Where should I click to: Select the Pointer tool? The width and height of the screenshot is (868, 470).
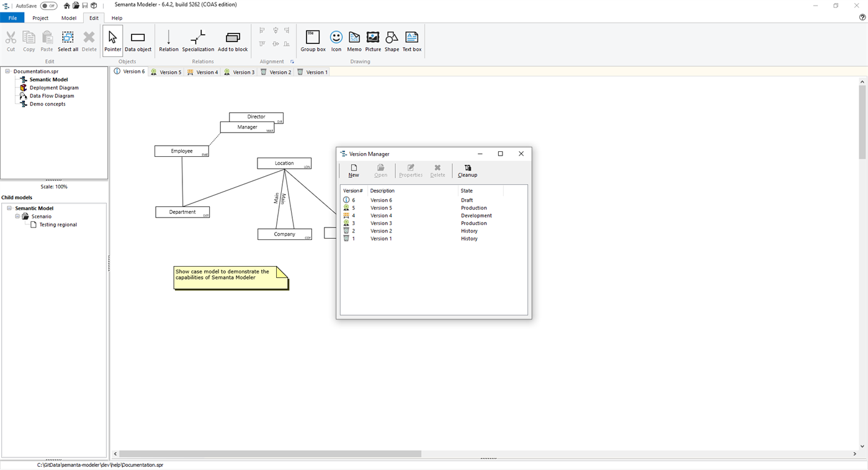112,39
